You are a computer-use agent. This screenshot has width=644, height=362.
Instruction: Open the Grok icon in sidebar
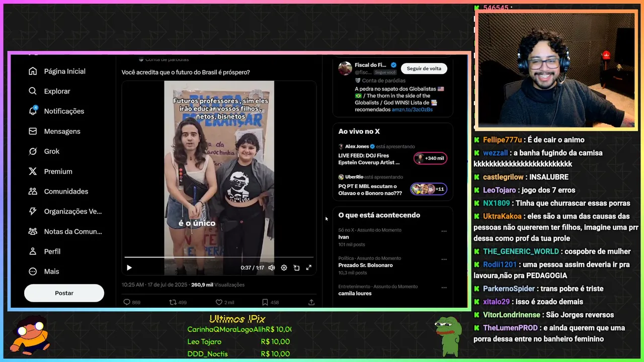(33, 151)
